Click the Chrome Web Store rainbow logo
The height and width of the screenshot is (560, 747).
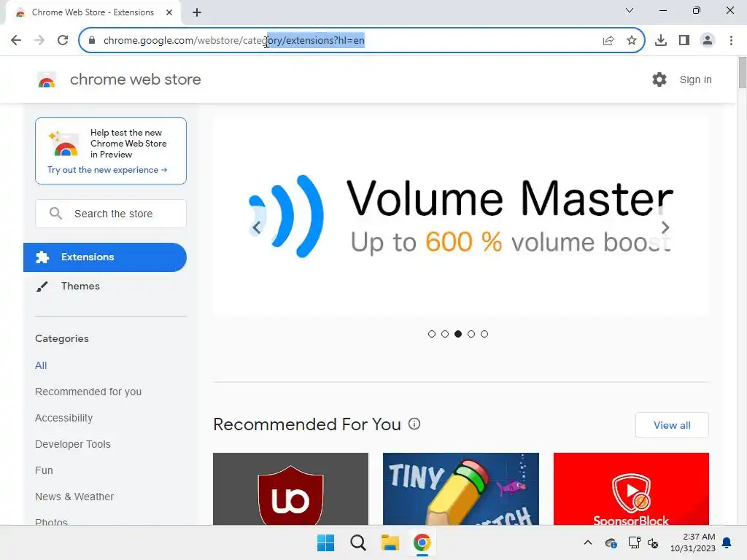pyautogui.click(x=47, y=80)
